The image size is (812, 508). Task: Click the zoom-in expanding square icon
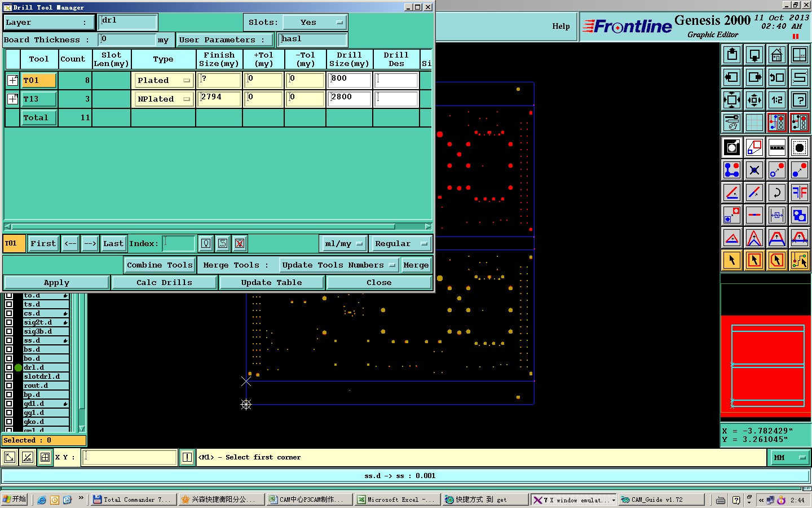coord(731,100)
